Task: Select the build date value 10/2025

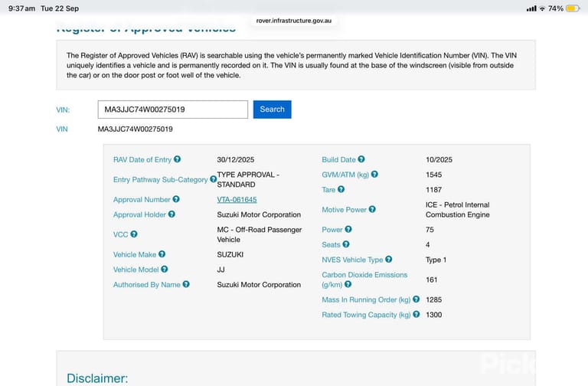Action: pos(439,159)
